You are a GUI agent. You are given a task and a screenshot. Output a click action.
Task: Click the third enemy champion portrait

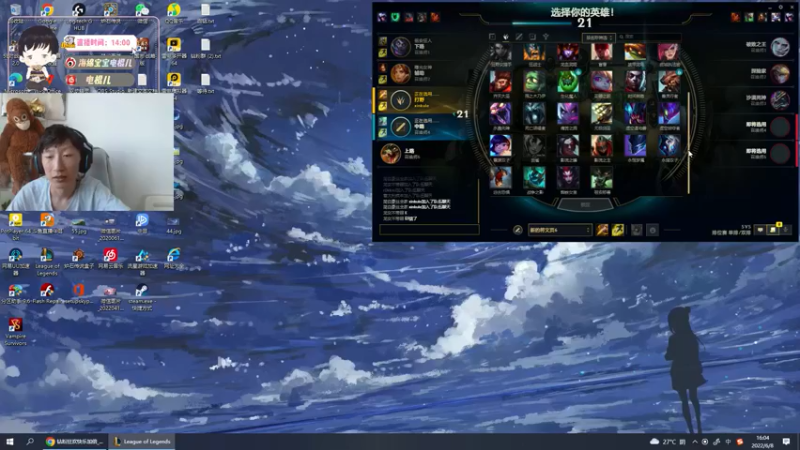[x=780, y=100]
